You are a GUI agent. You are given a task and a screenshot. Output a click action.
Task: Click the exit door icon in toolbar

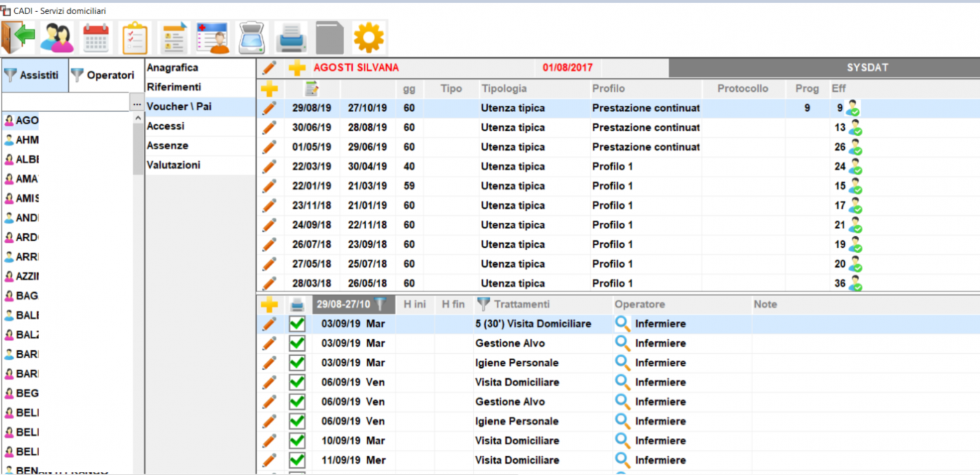[x=19, y=37]
